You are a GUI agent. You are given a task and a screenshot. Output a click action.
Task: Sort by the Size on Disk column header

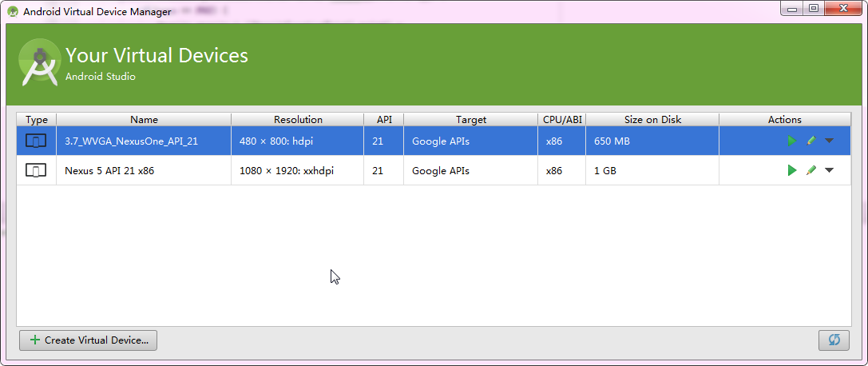pyautogui.click(x=652, y=120)
